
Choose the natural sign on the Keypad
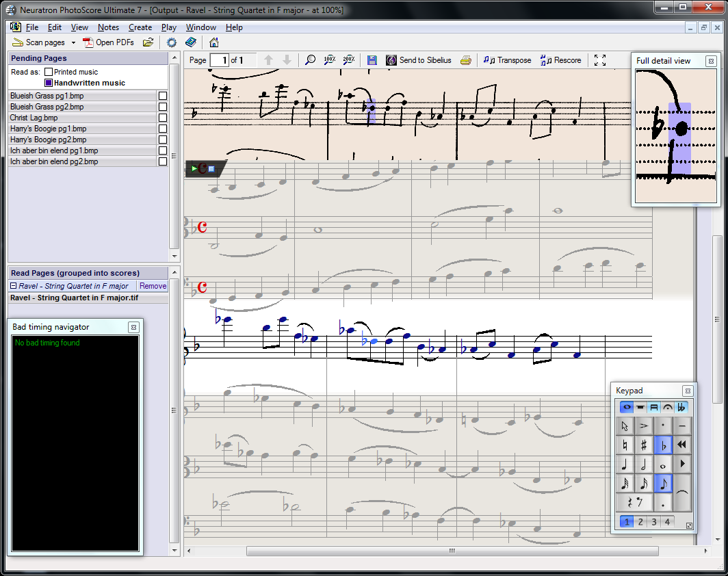pyautogui.click(x=625, y=445)
